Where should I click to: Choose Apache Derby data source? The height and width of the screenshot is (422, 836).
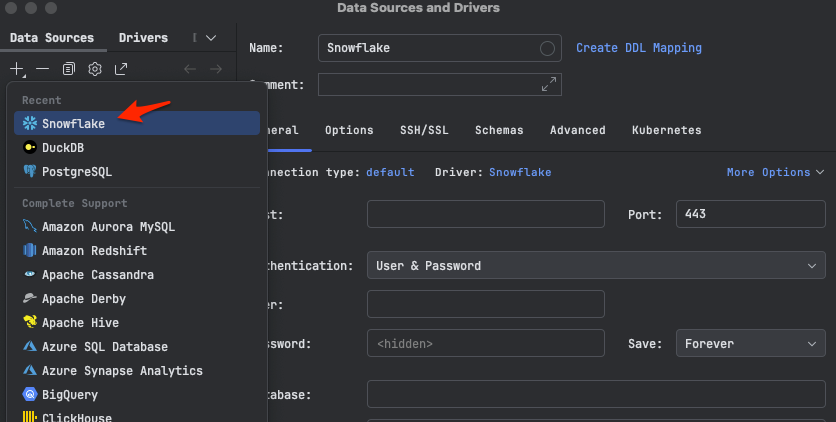click(137, 298)
